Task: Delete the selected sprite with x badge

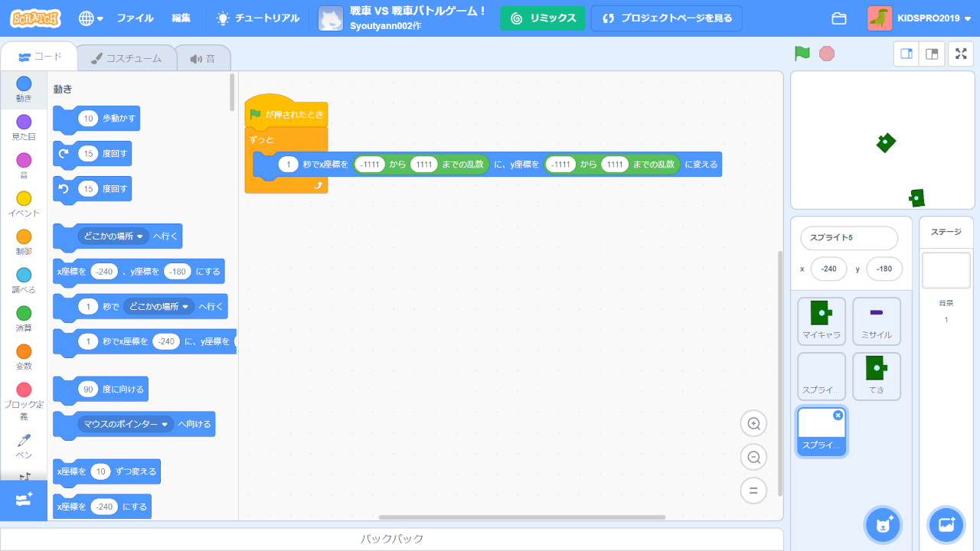Action: [838, 415]
